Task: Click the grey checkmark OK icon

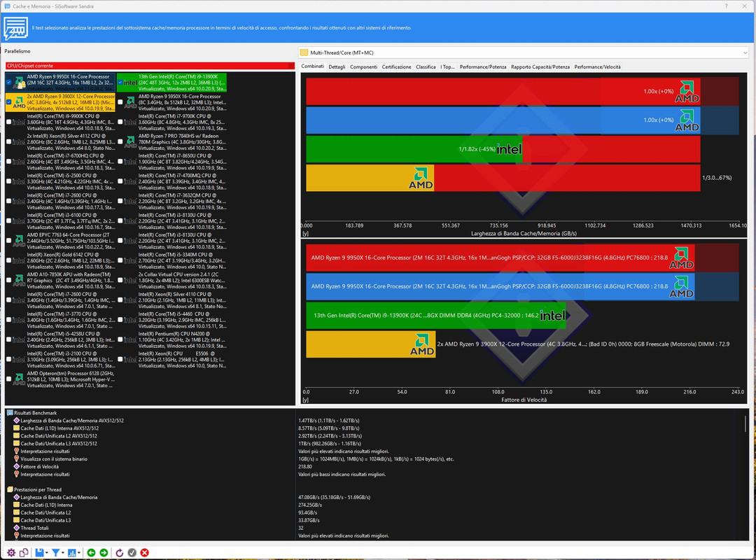Action: pyautogui.click(x=132, y=553)
